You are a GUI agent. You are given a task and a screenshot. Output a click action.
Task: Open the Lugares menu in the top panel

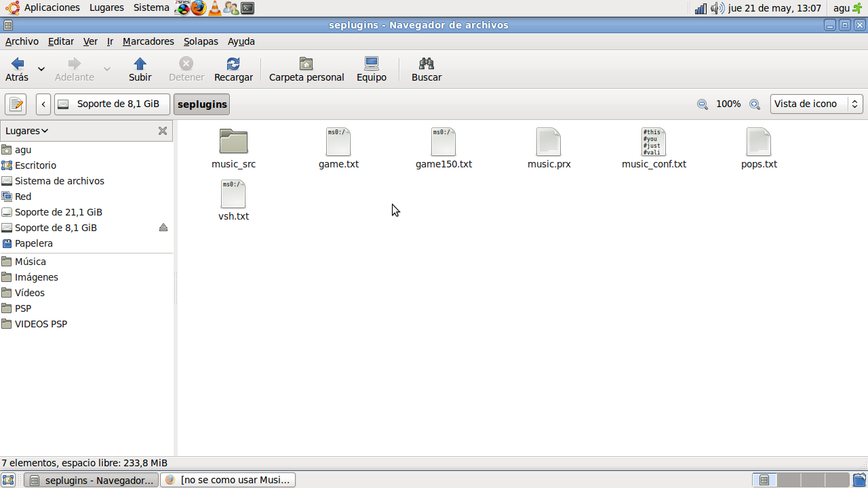pos(106,8)
